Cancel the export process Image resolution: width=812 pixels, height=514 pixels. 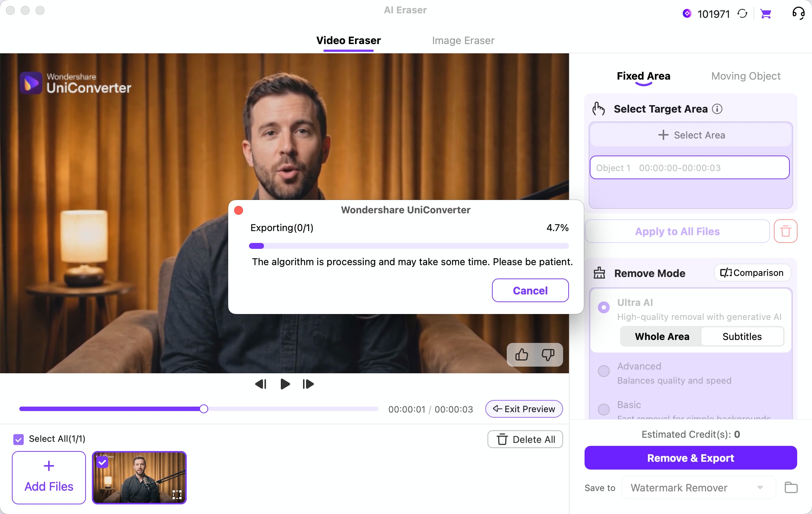[530, 290]
